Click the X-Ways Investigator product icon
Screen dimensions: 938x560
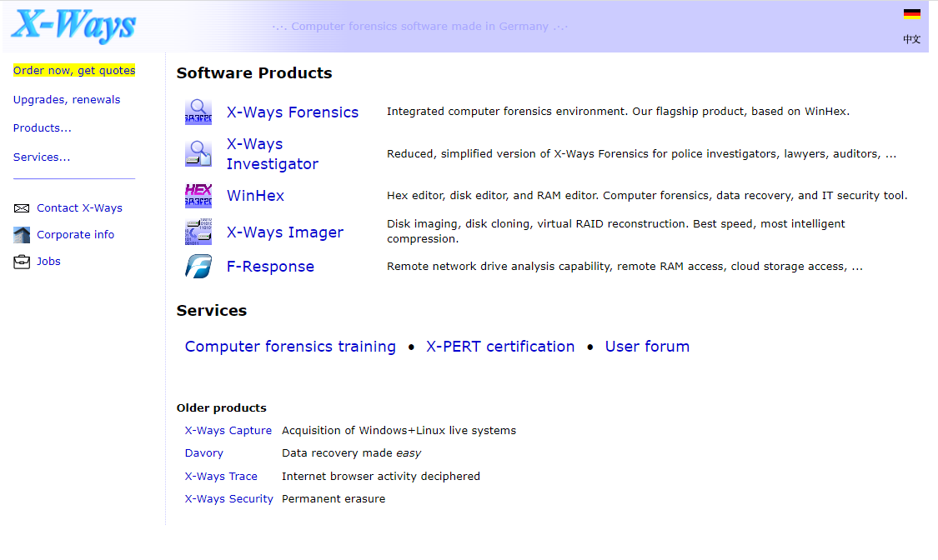tap(198, 153)
